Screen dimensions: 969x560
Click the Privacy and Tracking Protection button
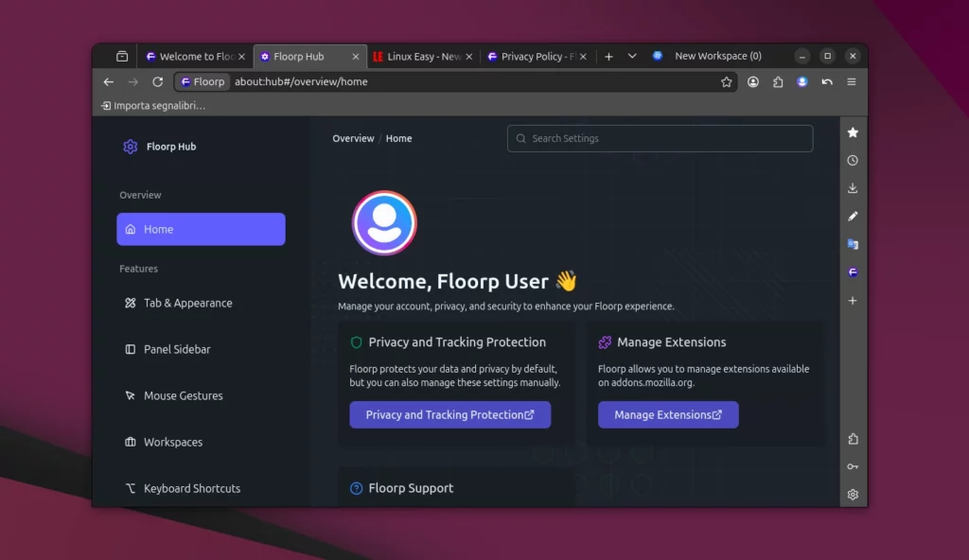[449, 414]
